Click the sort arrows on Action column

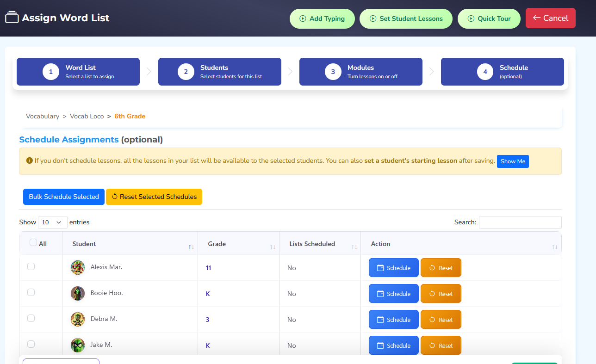[554, 247]
